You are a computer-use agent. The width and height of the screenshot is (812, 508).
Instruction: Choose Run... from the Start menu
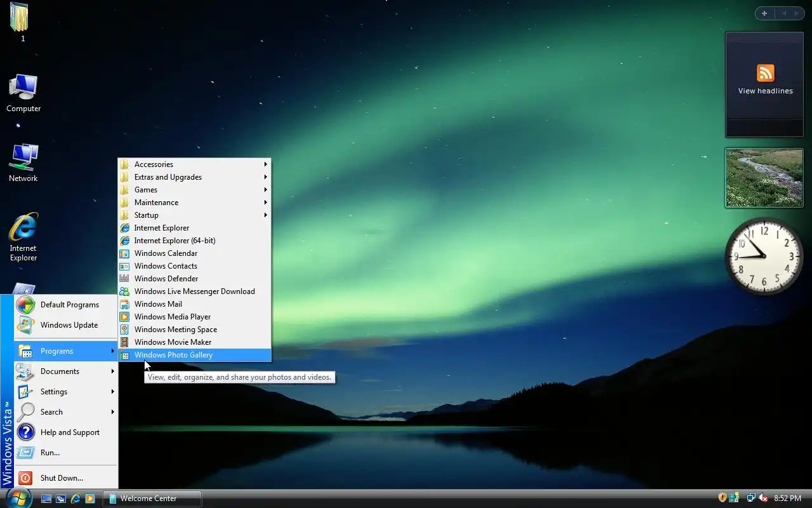(65, 453)
